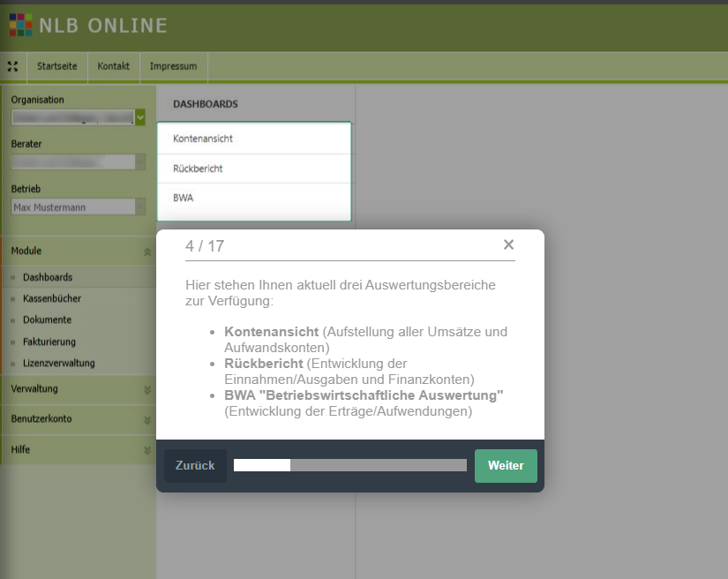The width and height of the screenshot is (728, 579).
Task: Open the Betrieb dropdown arrow
Action: coord(140,207)
